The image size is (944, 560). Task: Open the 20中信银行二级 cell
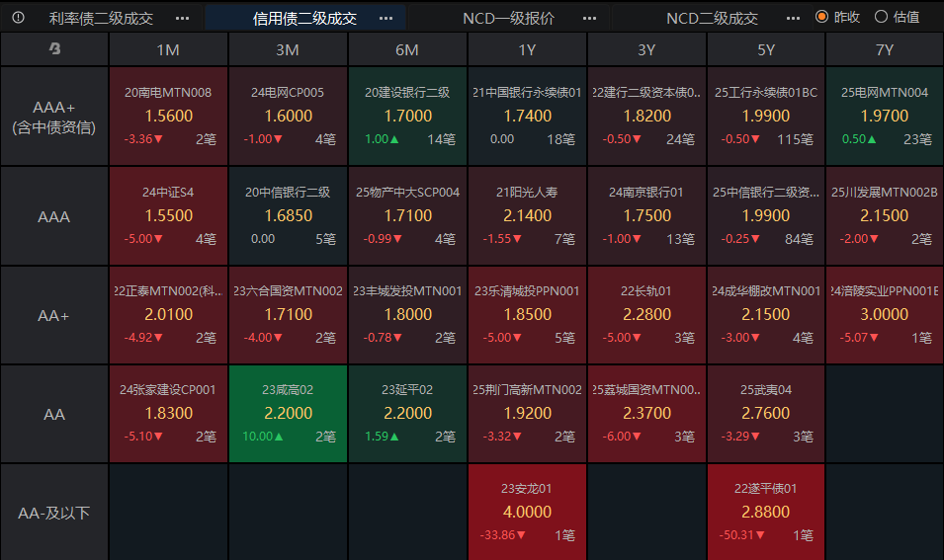click(x=288, y=216)
